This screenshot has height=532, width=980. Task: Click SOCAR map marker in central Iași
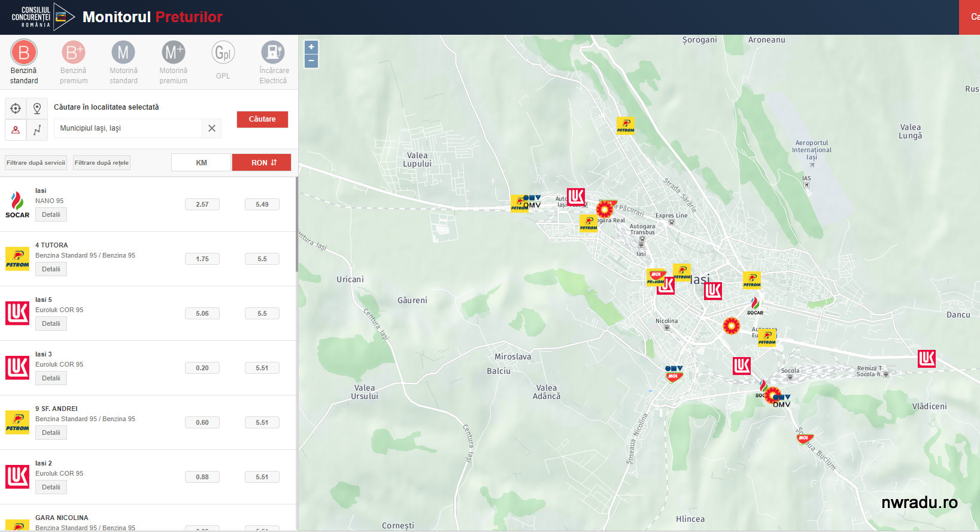coord(755,306)
